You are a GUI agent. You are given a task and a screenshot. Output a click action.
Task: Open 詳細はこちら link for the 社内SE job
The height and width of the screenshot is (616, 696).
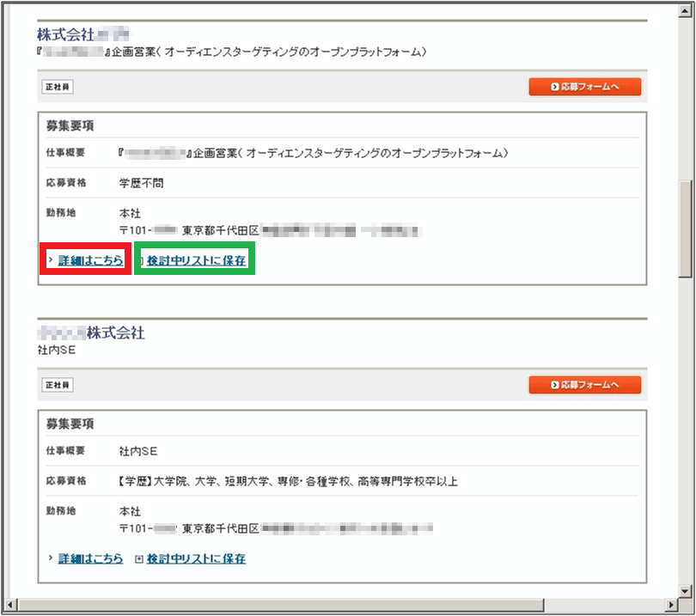coord(90,558)
